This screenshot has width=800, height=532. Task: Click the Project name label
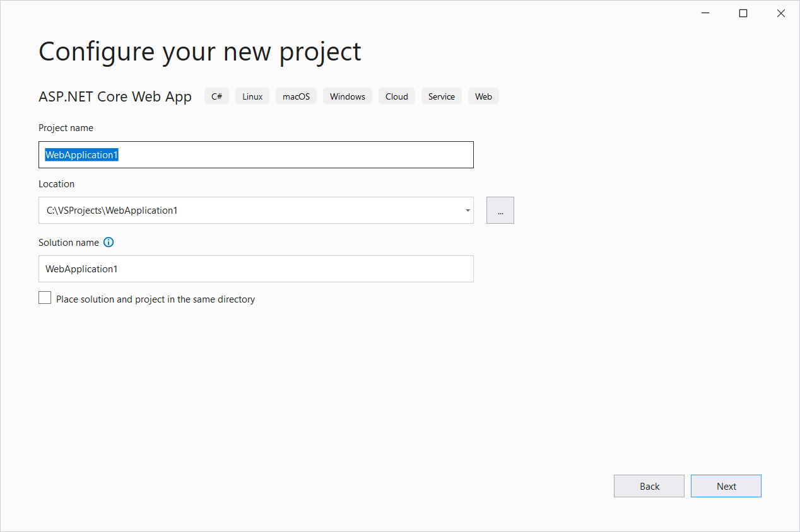pos(66,128)
